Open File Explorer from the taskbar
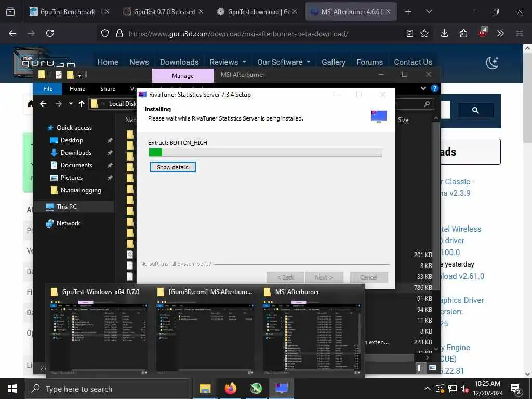Image resolution: width=532 pixels, height=399 pixels. pyautogui.click(x=205, y=389)
